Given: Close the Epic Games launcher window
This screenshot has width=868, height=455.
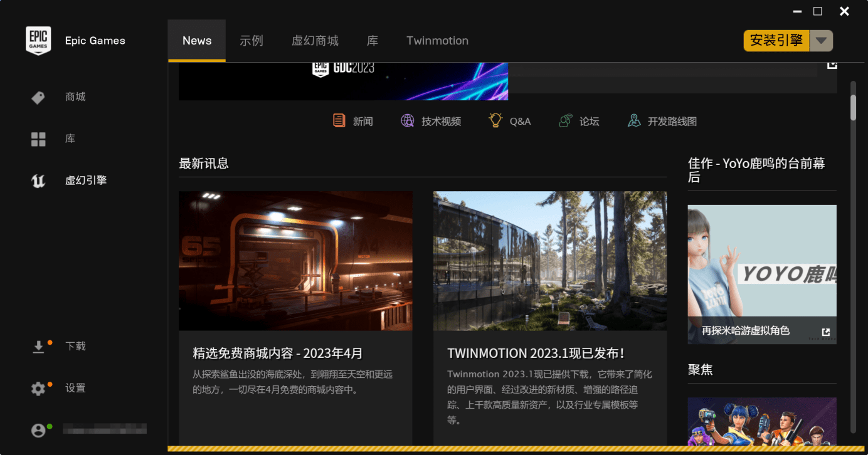Looking at the screenshot, I should pyautogui.click(x=845, y=11).
